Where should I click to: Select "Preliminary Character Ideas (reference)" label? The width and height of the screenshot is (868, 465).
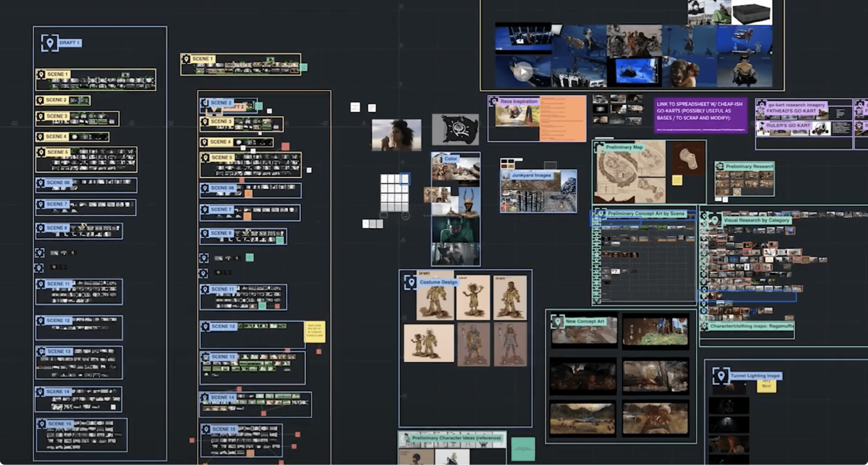[456, 438]
